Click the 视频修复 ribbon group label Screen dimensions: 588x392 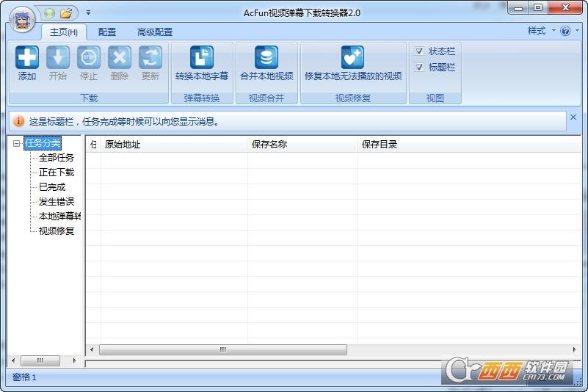(353, 98)
